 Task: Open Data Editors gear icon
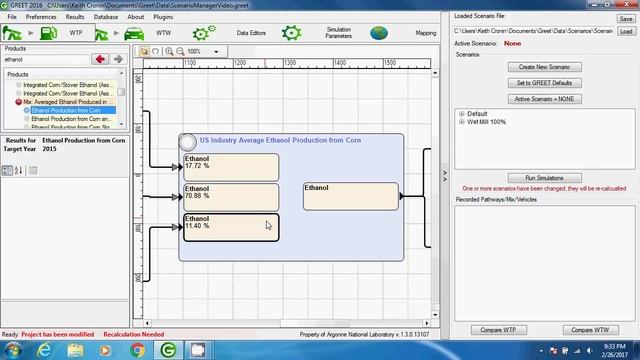(204, 33)
